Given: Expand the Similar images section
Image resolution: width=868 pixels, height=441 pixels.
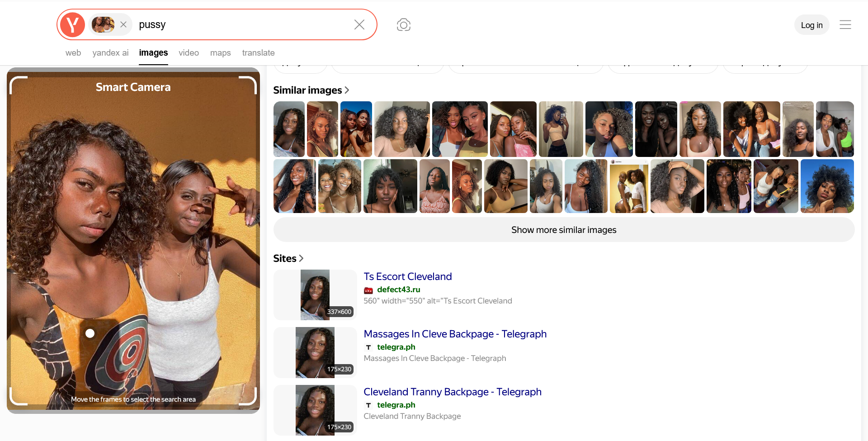Looking at the screenshot, I should tap(311, 90).
